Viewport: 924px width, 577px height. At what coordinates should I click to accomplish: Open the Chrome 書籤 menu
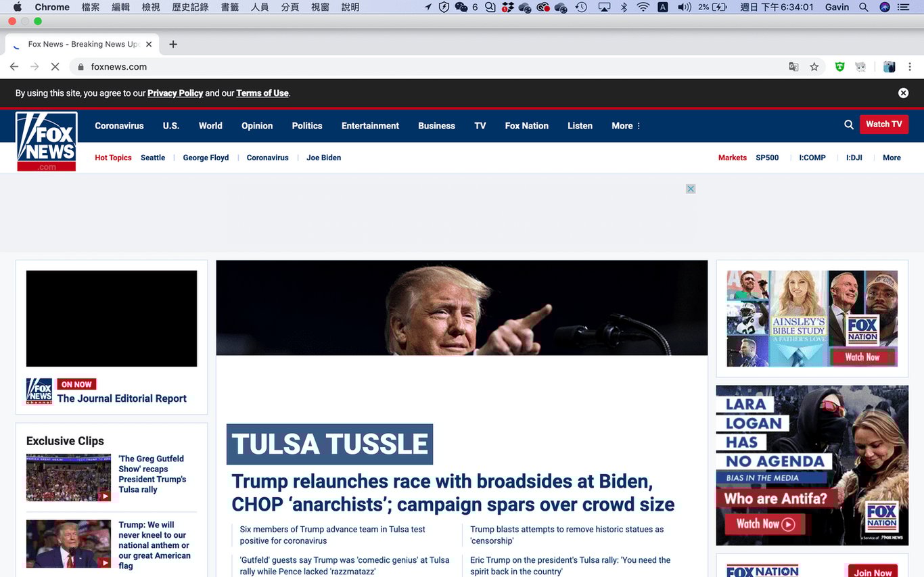(x=229, y=7)
